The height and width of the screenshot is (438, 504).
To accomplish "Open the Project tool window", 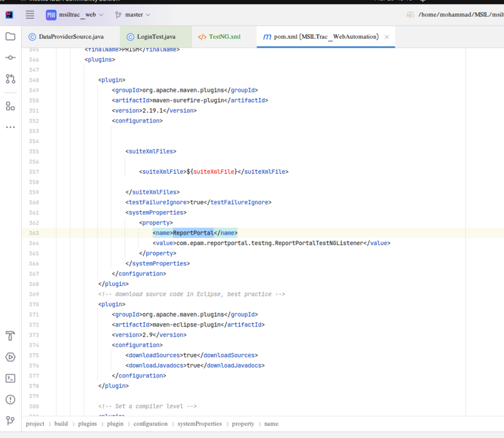I will coord(10,35).
